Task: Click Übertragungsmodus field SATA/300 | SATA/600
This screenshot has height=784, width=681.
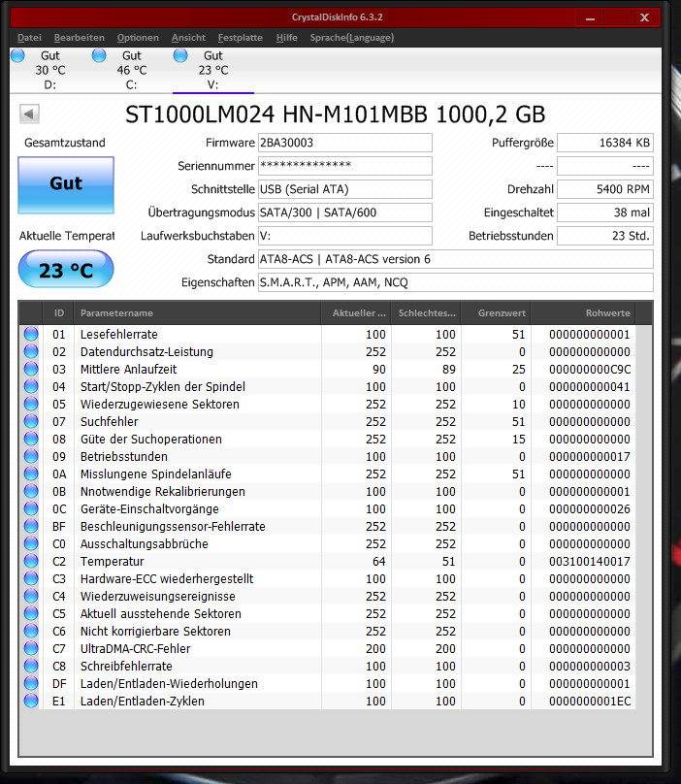Action: pyautogui.click(x=345, y=212)
